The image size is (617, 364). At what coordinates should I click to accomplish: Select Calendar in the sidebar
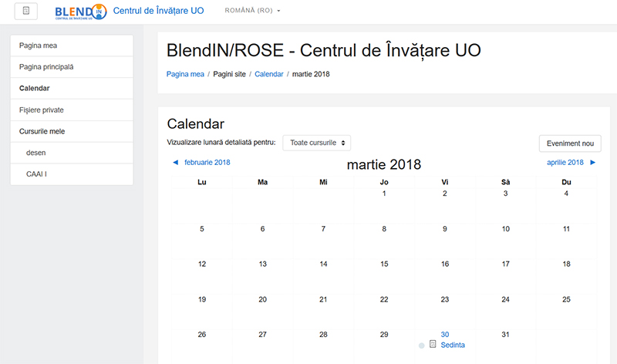(72, 88)
